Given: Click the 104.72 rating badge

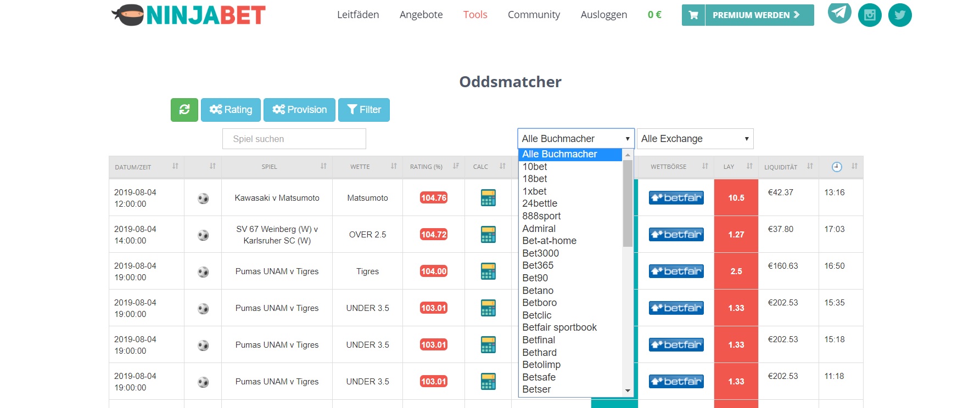Looking at the screenshot, I should coord(434,235).
